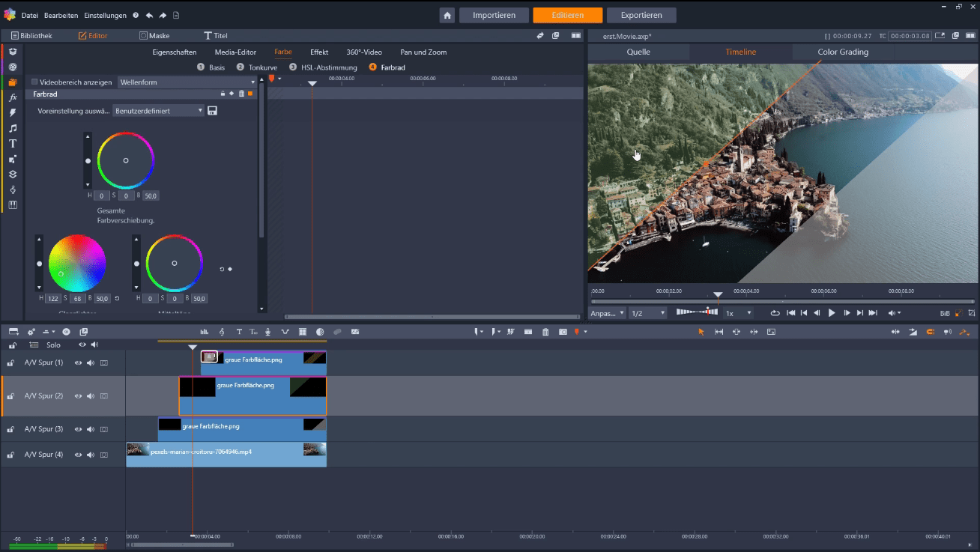Select the pexels-marian-croitoru-7064946.mp4 clip
The image size is (980, 552).
click(x=226, y=455)
